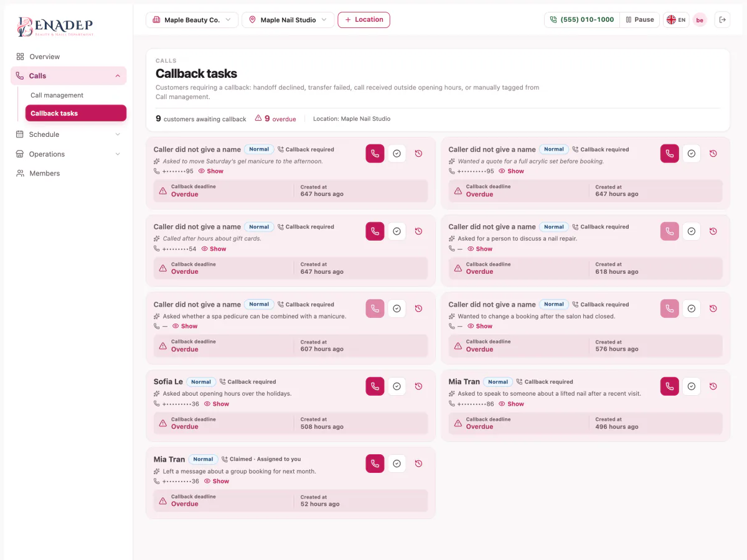
Task: Show Mia Tran's number on the group booking card
Action: (x=217, y=481)
